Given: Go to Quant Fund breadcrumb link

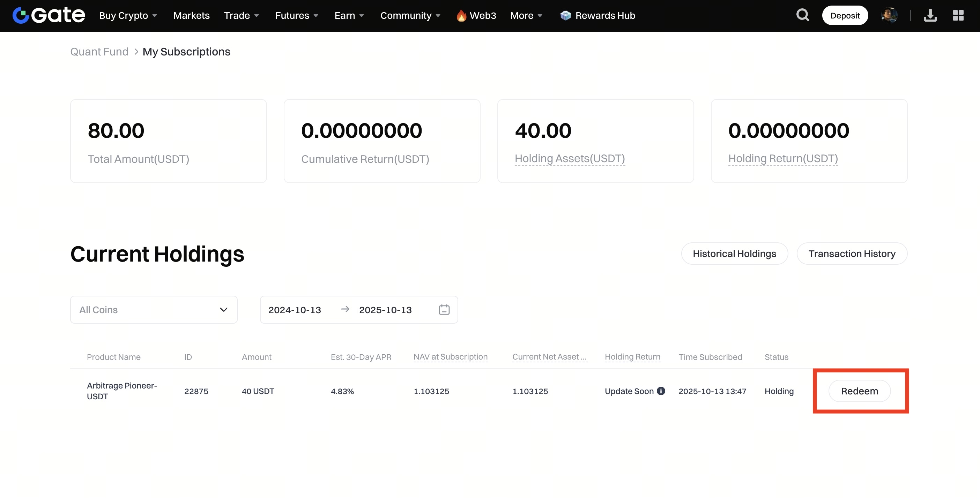Looking at the screenshot, I should click(99, 52).
